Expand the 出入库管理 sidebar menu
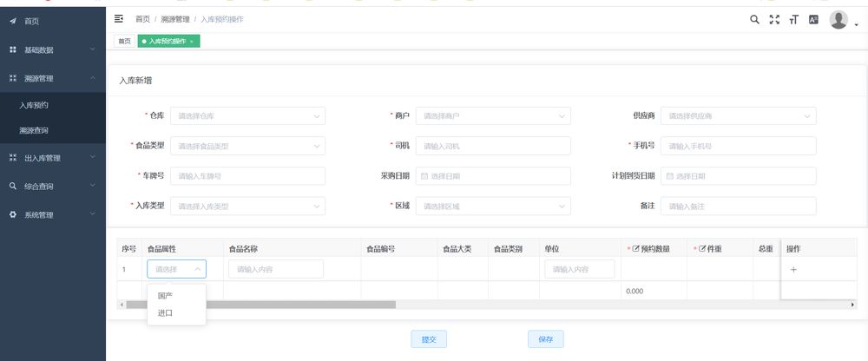This screenshot has width=868, height=361. [x=52, y=158]
